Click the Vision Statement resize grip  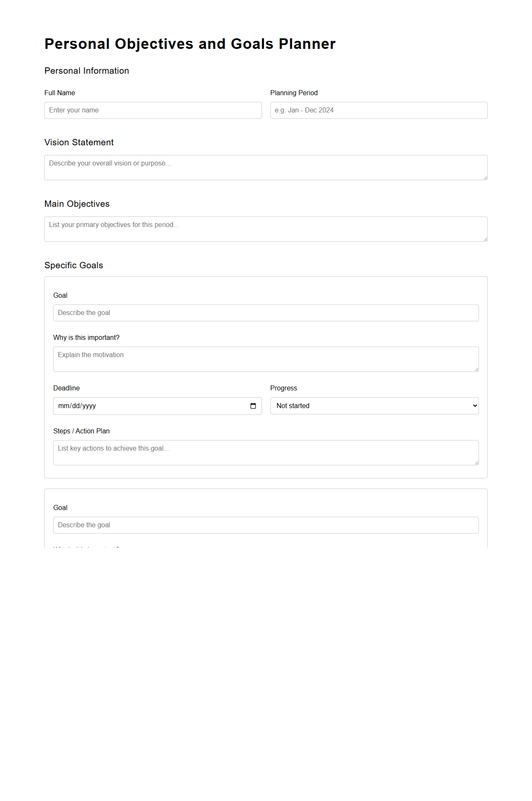pos(485,178)
